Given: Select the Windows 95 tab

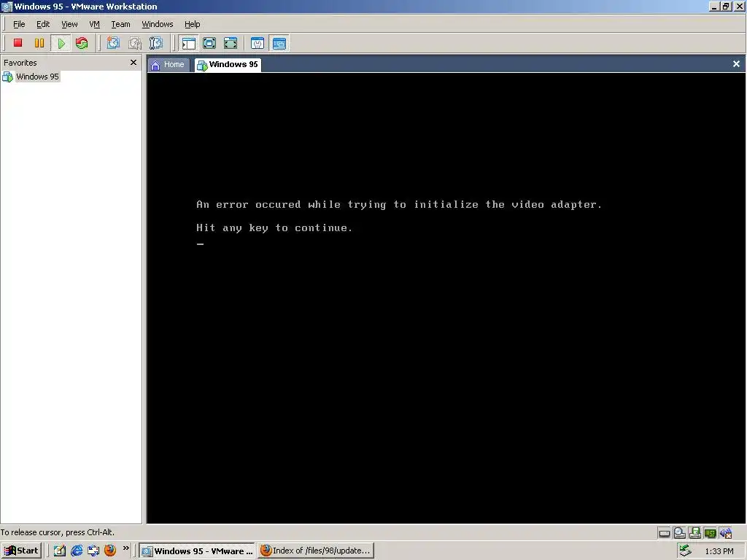Looking at the screenshot, I should click(228, 65).
